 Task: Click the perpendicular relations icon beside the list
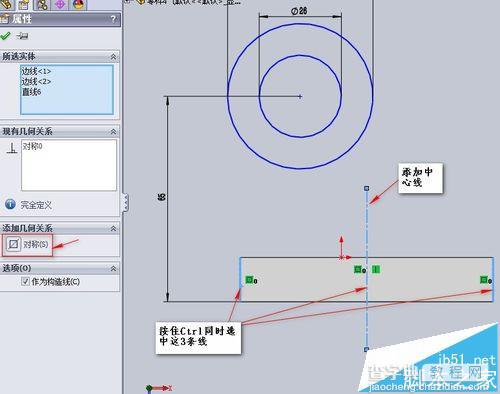[12, 148]
